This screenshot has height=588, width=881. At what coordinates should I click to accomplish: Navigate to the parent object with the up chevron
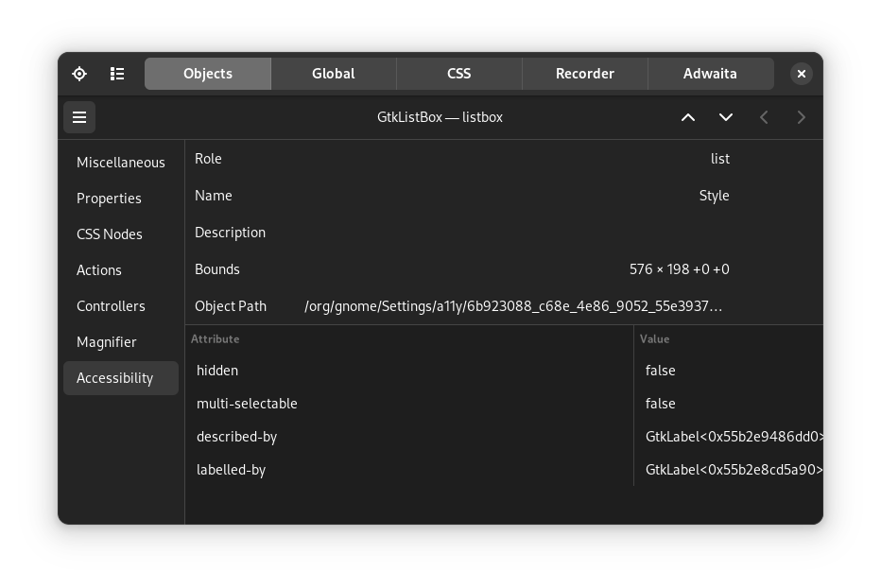(x=688, y=117)
